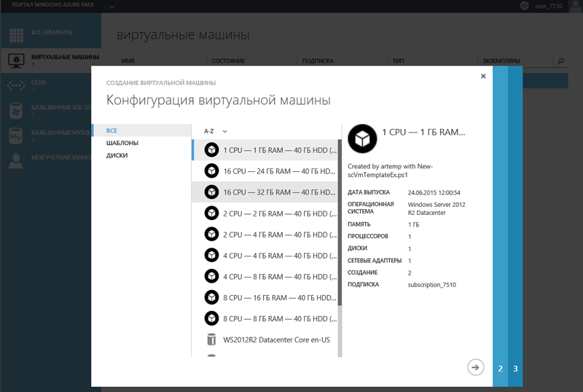Click release date 24.06.2015 12:00:54

pos(434,192)
